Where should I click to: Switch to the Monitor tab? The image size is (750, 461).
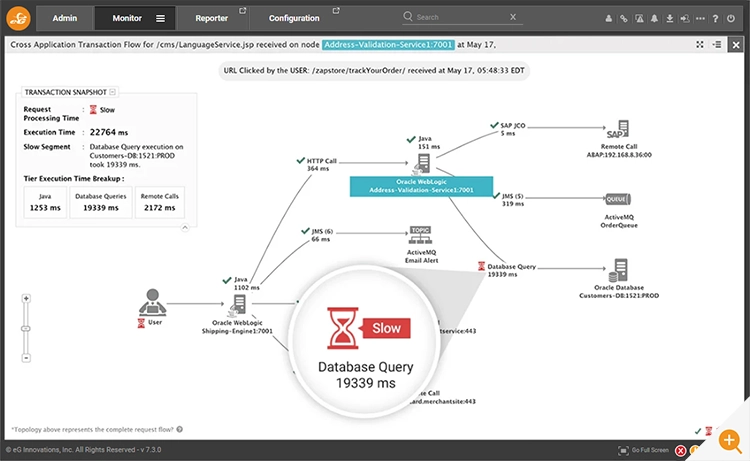pos(127,18)
